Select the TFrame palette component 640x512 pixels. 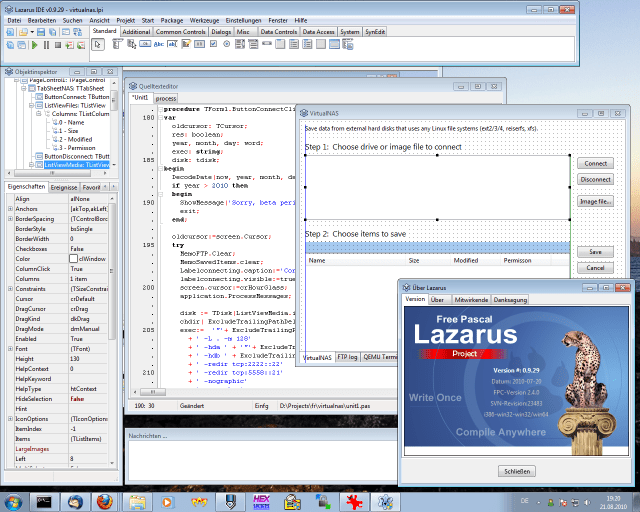click(334, 44)
